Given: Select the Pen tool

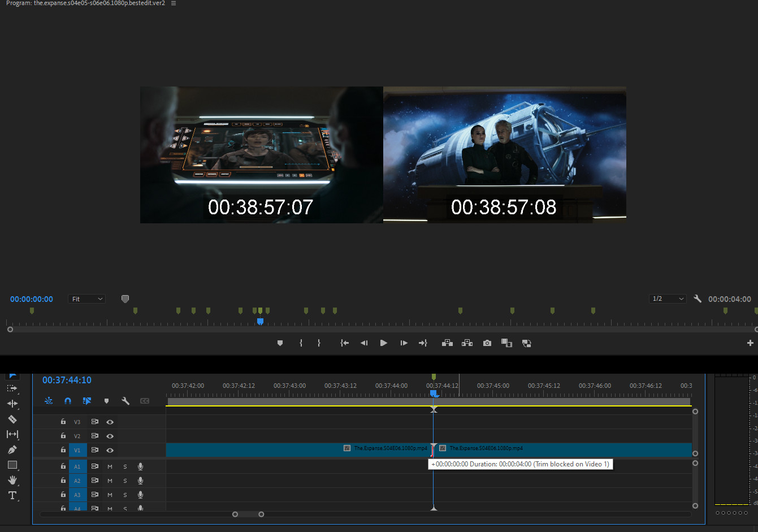Looking at the screenshot, I should [x=12, y=449].
